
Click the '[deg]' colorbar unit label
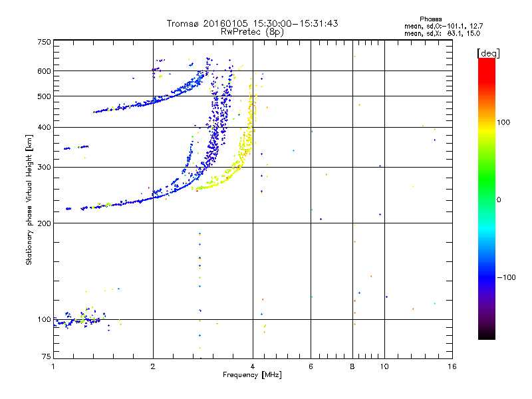[488, 53]
